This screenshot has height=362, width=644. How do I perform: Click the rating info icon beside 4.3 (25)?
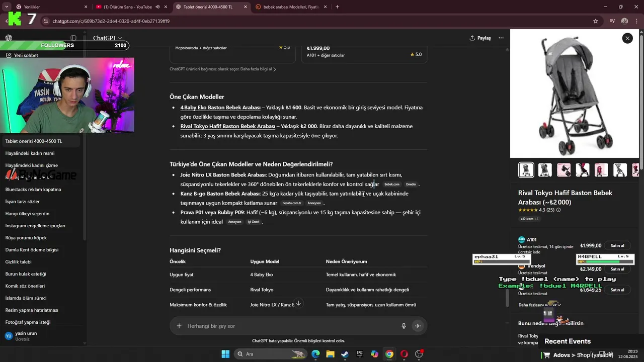pyautogui.click(x=558, y=210)
